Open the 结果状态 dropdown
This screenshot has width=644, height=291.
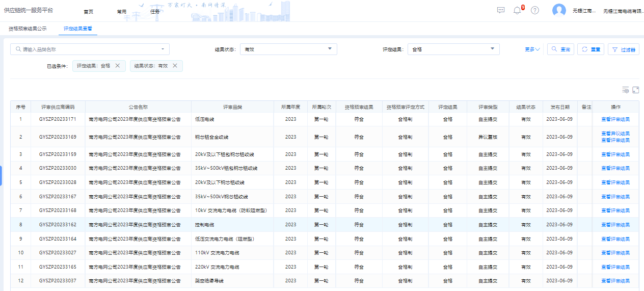pyautogui.click(x=288, y=49)
